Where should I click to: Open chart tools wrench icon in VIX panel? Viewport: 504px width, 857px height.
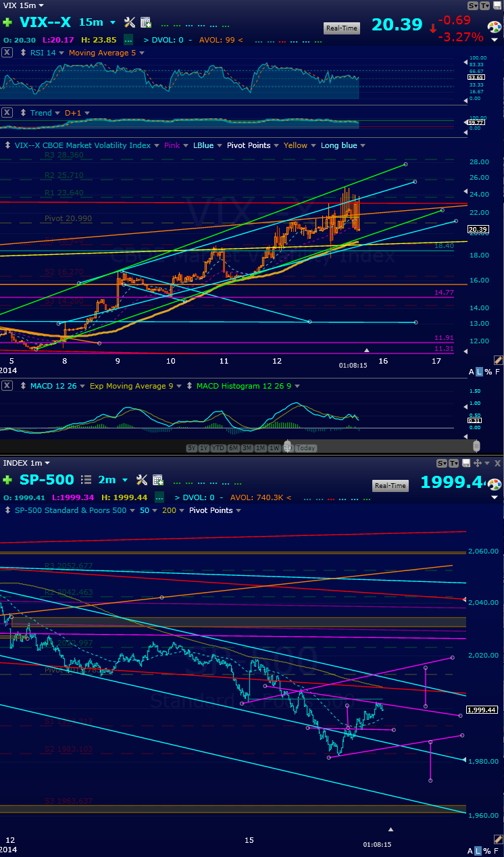[x=130, y=23]
